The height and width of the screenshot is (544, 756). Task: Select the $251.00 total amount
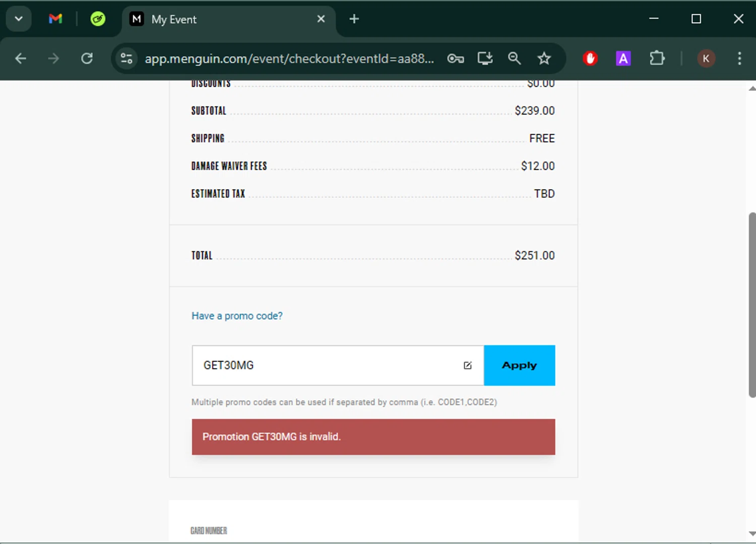pyautogui.click(x=535, y=256)
